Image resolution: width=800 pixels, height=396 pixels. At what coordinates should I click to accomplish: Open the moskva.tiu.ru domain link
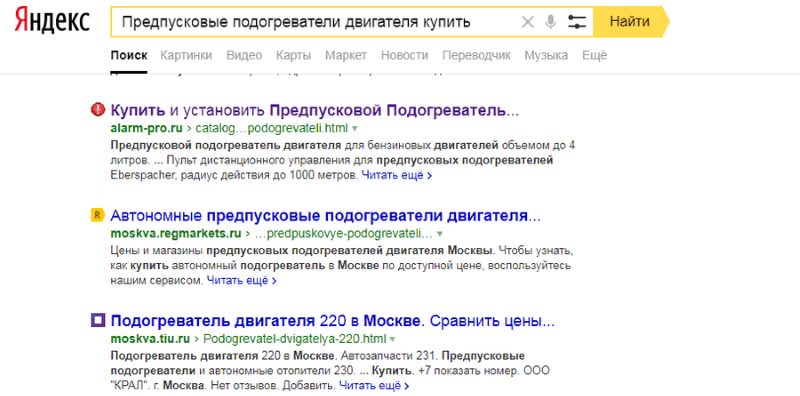pos(151,339)
